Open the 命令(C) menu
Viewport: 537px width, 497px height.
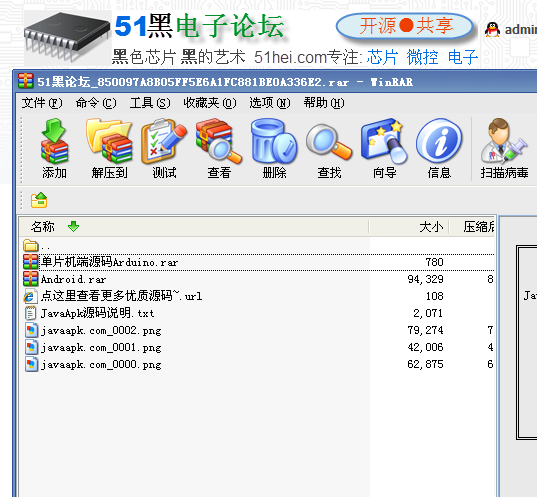[96, 103]
